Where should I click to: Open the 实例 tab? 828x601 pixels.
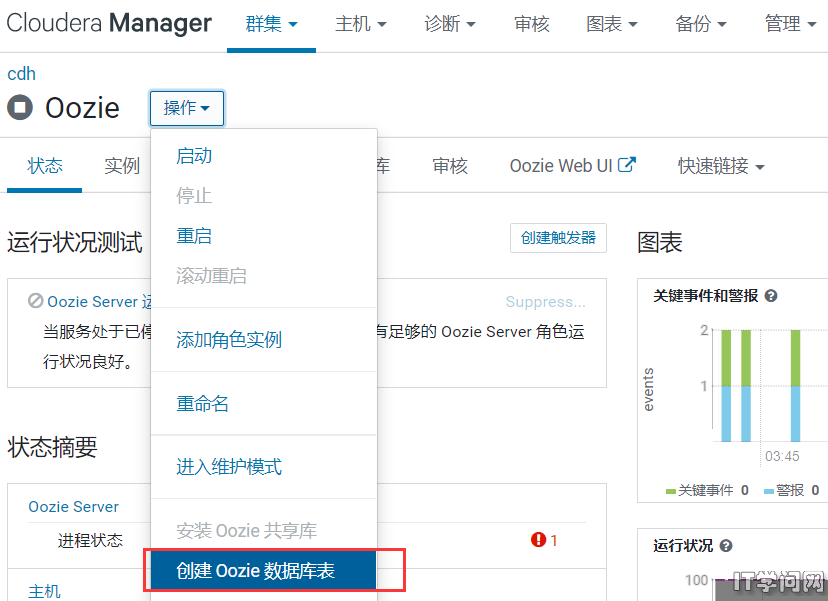(x=122, y=166)
